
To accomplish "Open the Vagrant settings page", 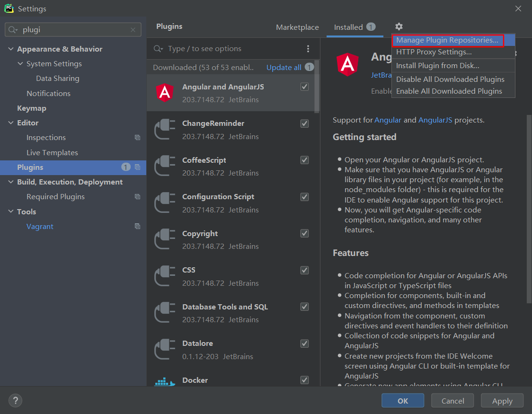I will coord(40,226).
